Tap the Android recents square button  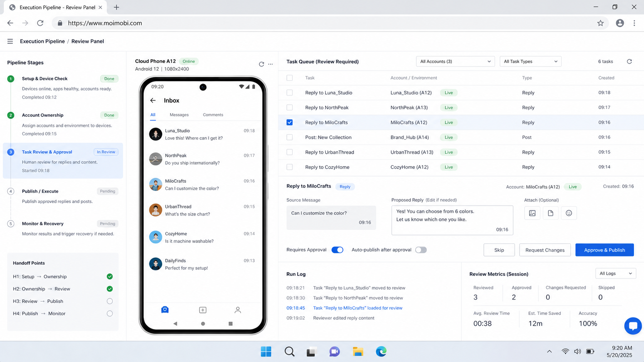pos(230,324)
